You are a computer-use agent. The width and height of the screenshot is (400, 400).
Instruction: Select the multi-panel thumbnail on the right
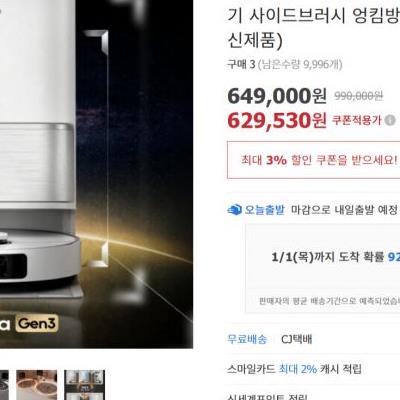84,385
